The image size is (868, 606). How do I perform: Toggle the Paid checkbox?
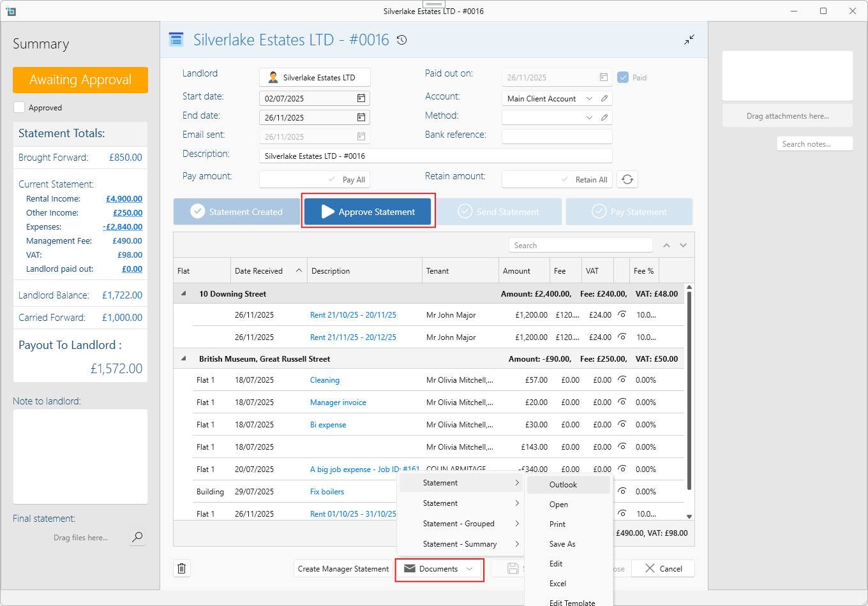(624, 78)
